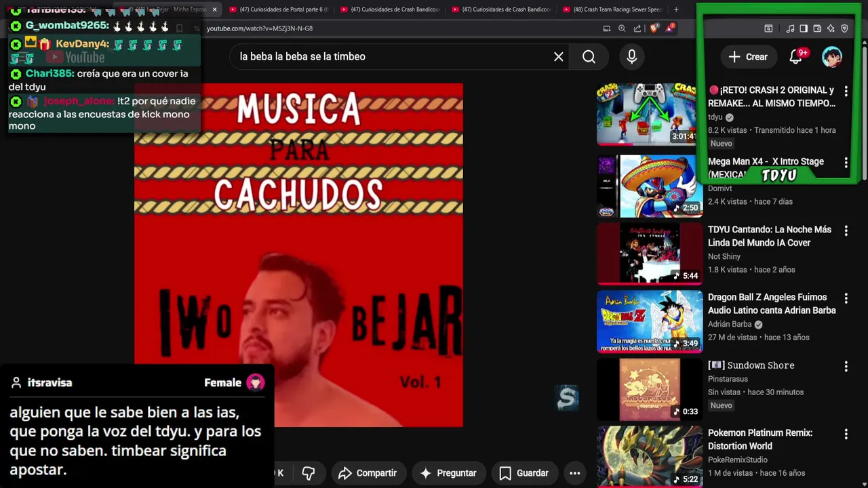Click the Preguntar button
The image size is (868, 488).
coord(448,473)
